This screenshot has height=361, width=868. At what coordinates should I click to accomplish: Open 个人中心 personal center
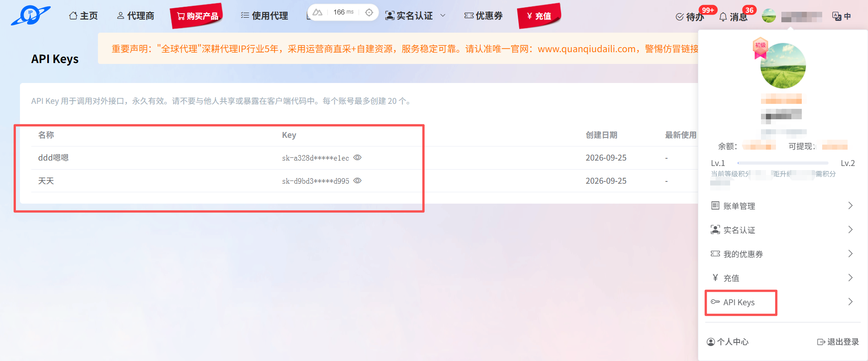pyautogui.click(x=728, y=342)
